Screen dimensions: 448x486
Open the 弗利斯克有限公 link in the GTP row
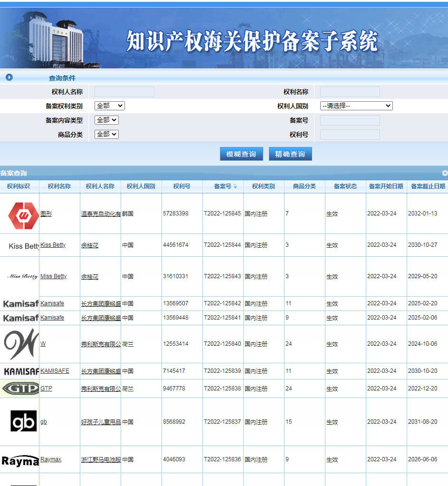(x=101, y=389)
